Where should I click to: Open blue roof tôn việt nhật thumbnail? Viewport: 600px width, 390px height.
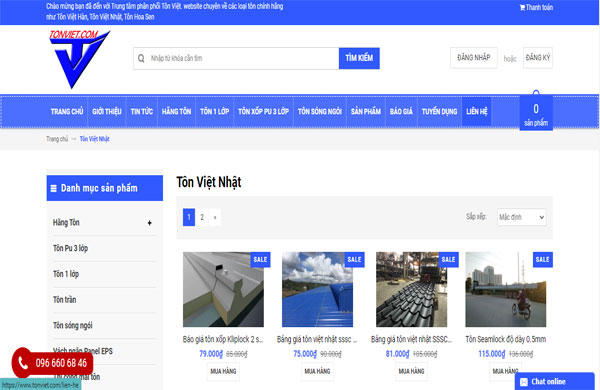pyautogui.click(x=317, y=289)
